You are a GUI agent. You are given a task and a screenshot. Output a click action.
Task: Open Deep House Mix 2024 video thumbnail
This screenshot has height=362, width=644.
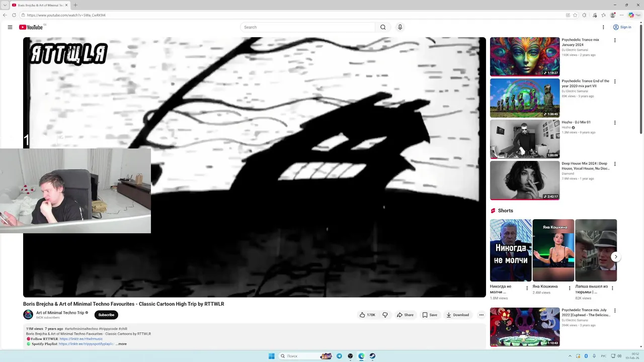525,180
